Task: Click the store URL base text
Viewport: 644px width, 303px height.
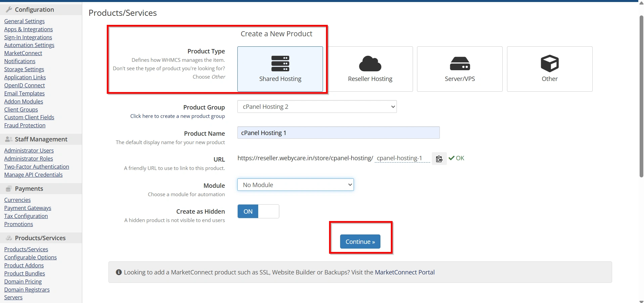Action: tap(305, 158)
